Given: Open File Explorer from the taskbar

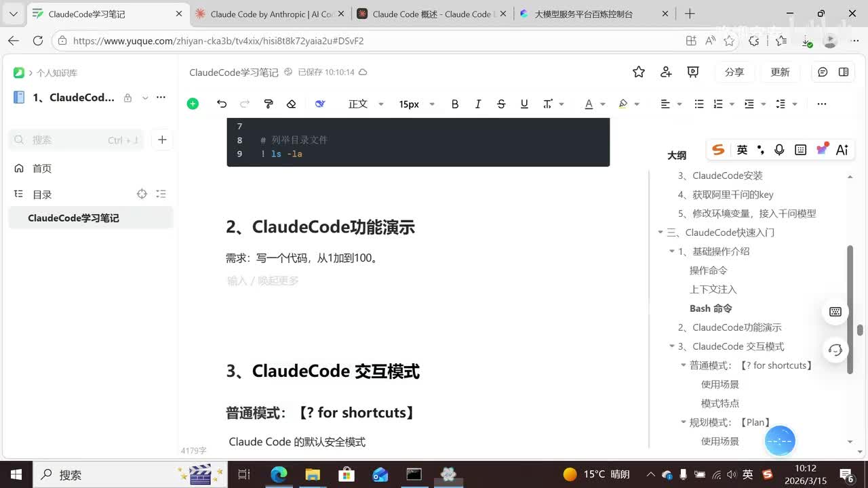Looking at the screenshot, I should tap(312, 474).
